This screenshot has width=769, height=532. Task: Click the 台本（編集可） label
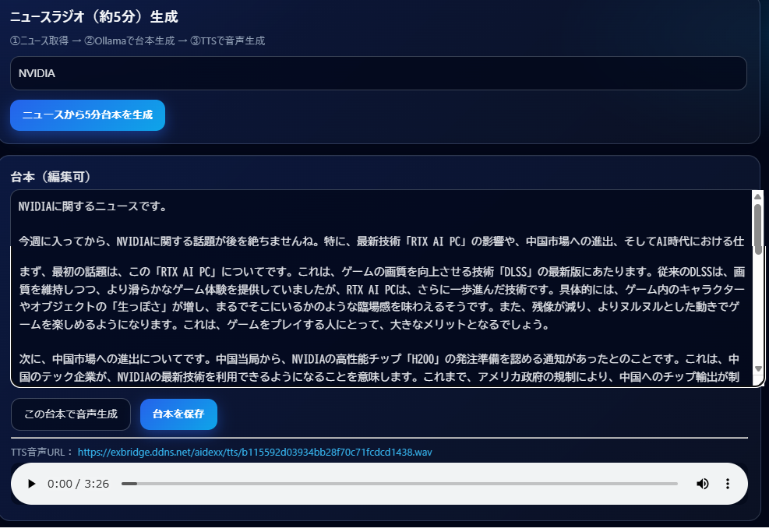click(x=51, y=177)
